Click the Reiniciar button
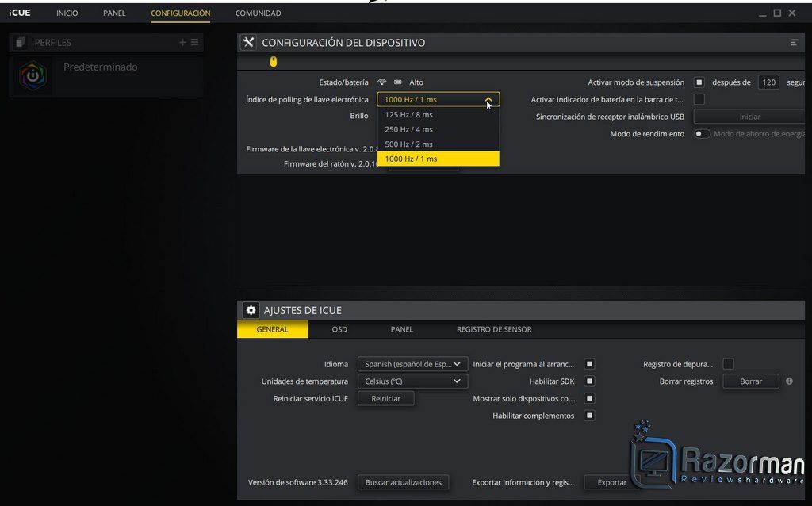The width and height of the screenshot is (812, 506). pos(386,398)
